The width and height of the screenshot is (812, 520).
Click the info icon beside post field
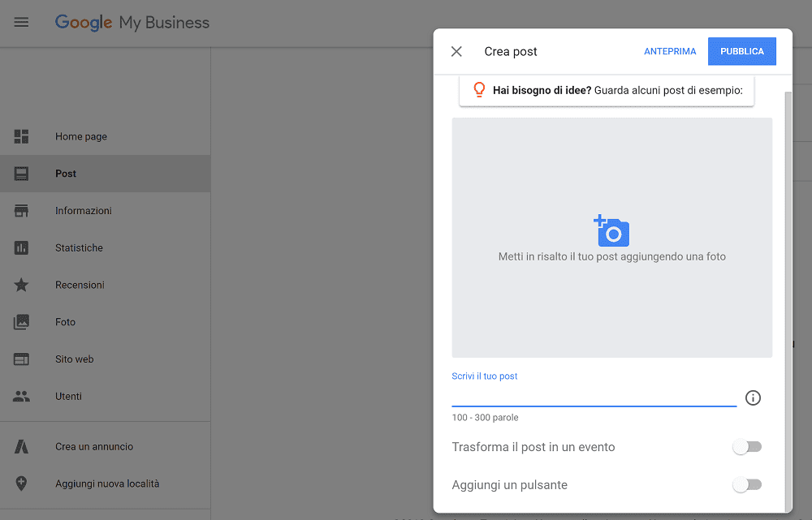(x=753, y=398)
